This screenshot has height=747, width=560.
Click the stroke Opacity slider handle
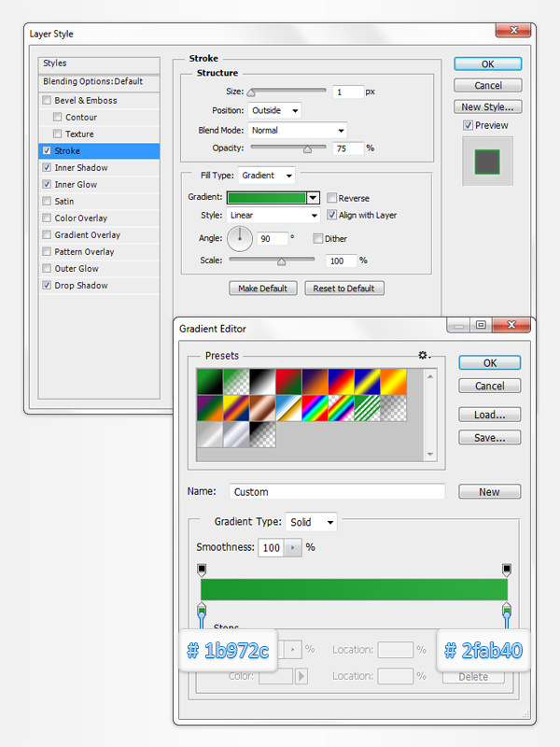tap(307, 148)
